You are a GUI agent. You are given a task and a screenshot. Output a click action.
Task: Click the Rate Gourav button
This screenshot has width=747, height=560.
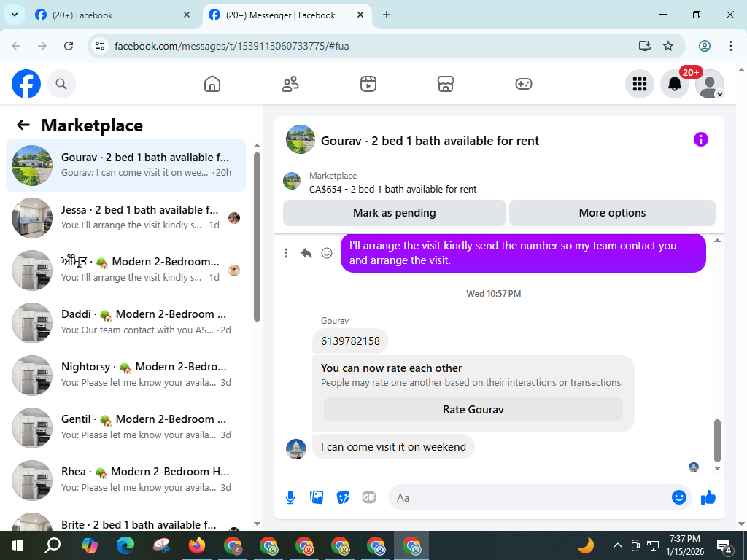[473, 410]
